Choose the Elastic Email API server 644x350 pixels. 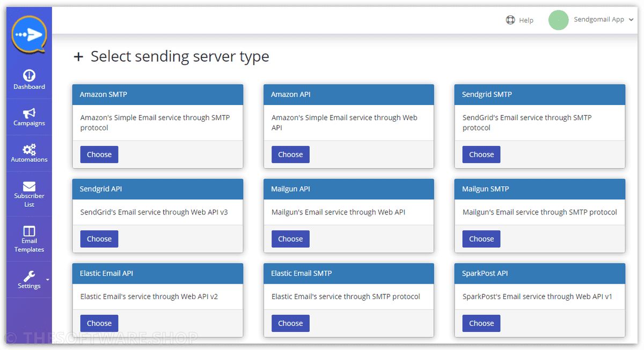[x=99, y=323]
